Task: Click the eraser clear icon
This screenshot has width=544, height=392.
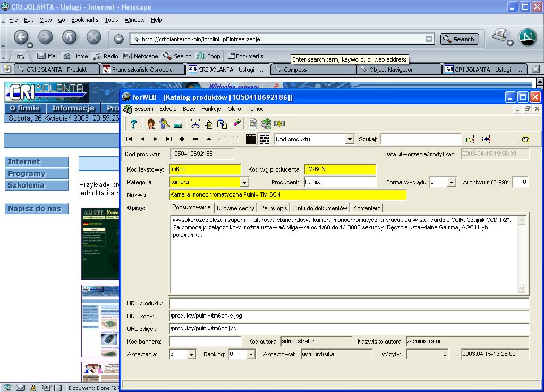Action: tap(237, 123)
